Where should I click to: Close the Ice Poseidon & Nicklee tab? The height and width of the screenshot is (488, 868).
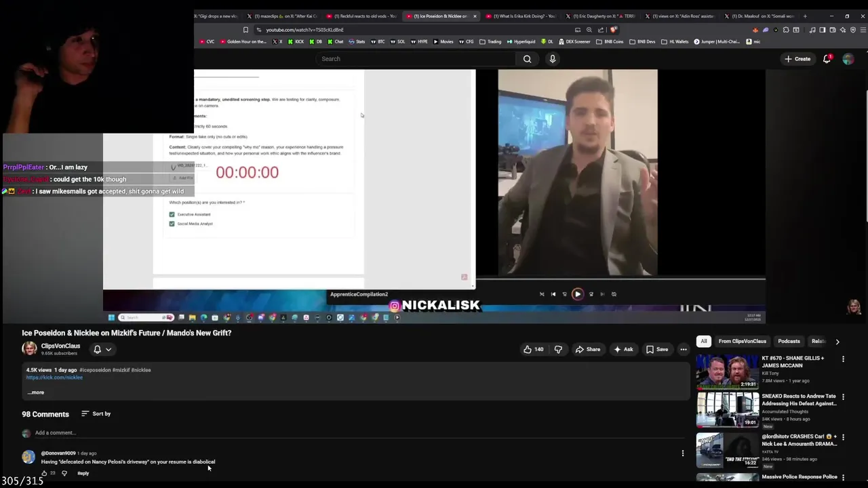(x=475, y=16)
